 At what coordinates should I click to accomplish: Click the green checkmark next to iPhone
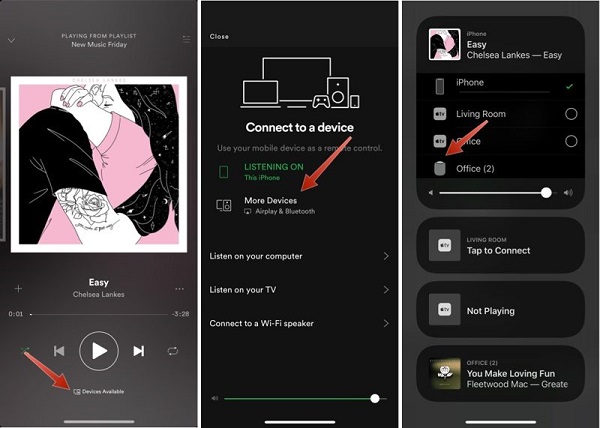coord(569,86)
